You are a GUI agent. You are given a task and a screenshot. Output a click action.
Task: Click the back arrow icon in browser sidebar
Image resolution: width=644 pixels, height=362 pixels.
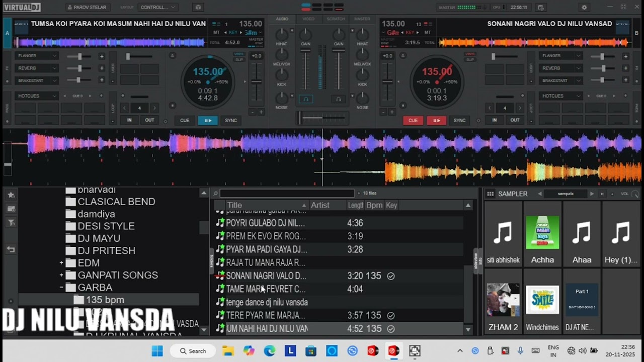point(11,249)
